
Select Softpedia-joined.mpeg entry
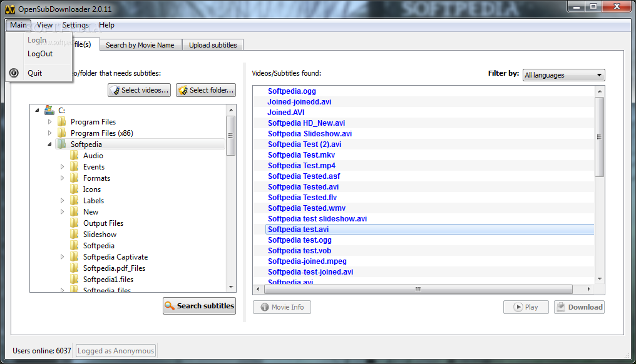pos(307,261)
